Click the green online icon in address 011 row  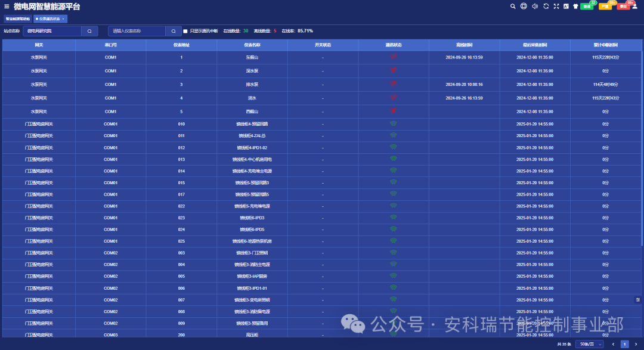(x=394, y=135)
